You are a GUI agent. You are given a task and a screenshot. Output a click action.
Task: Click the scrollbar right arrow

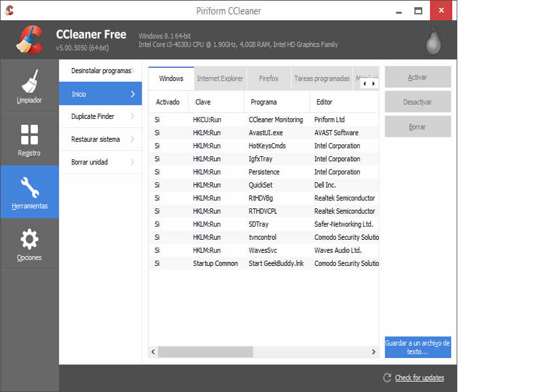pos(373,351)
